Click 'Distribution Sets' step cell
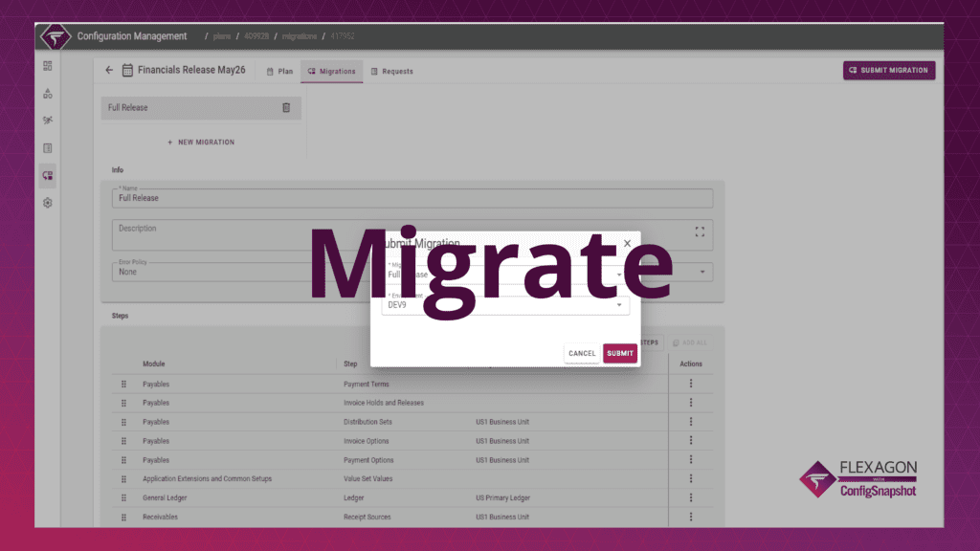 click(x=367, y=422)
